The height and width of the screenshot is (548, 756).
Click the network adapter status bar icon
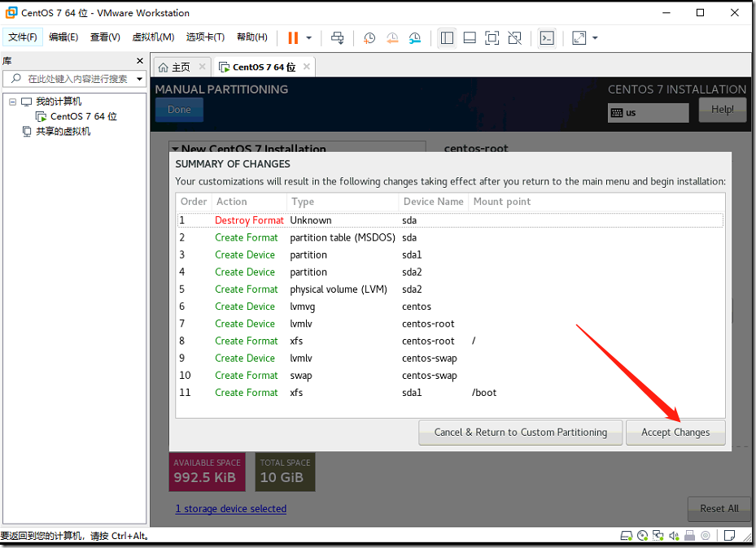(658, 536)
